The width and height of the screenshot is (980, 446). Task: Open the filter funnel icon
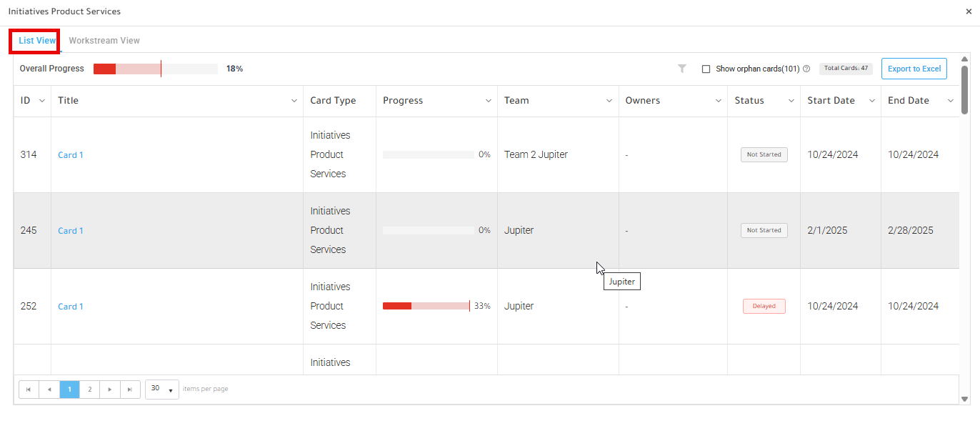pos(682,69)
